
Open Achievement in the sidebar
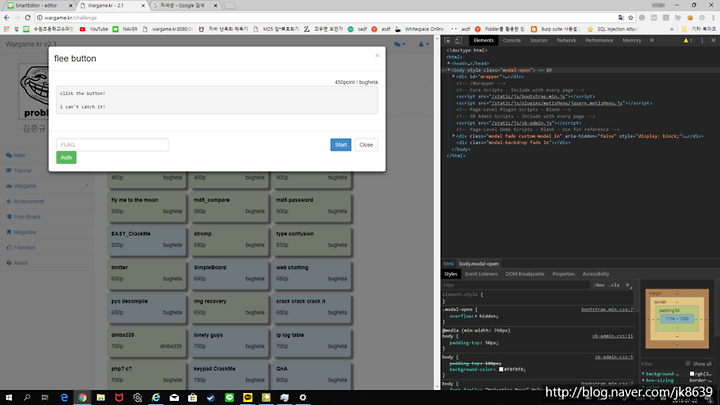[25, 202]
